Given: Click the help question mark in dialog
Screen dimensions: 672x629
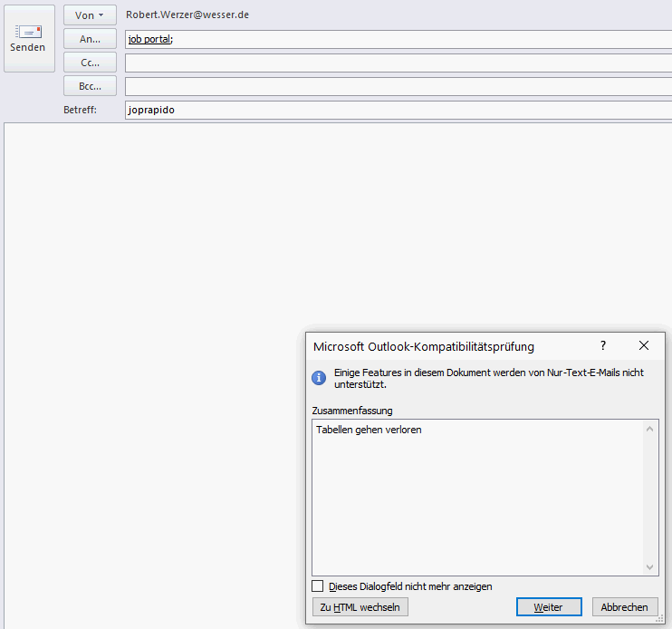Looking at the screenshot, I should 603,346.
